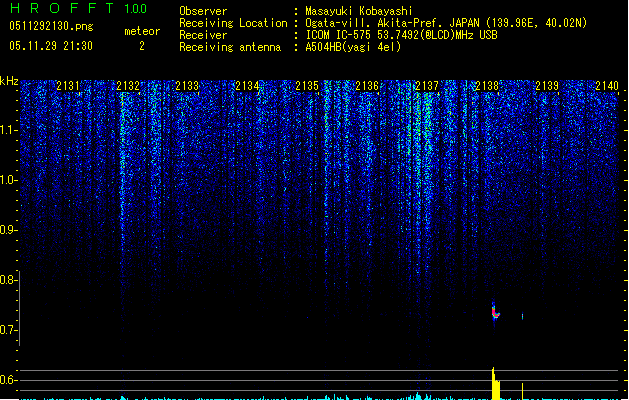
Task: Click time marker 2139
Action: click(547, 86)
